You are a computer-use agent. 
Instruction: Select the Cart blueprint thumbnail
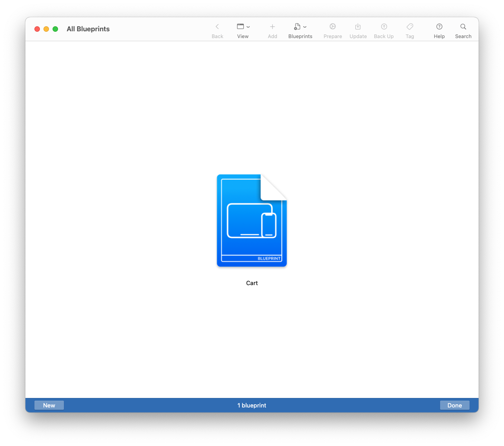[x=252, y=220]
